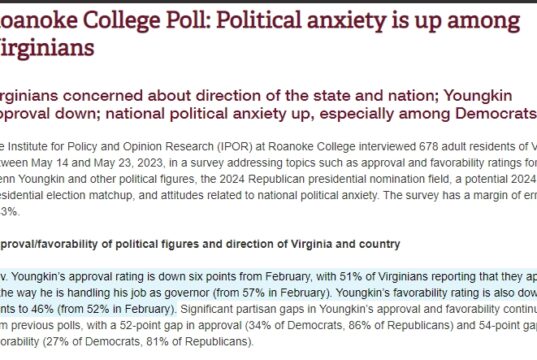Click 'especially among Democrats' in the subheading
Image resolution: width=537 pixels, height=360 pixels.
click(x=428, y=114)
